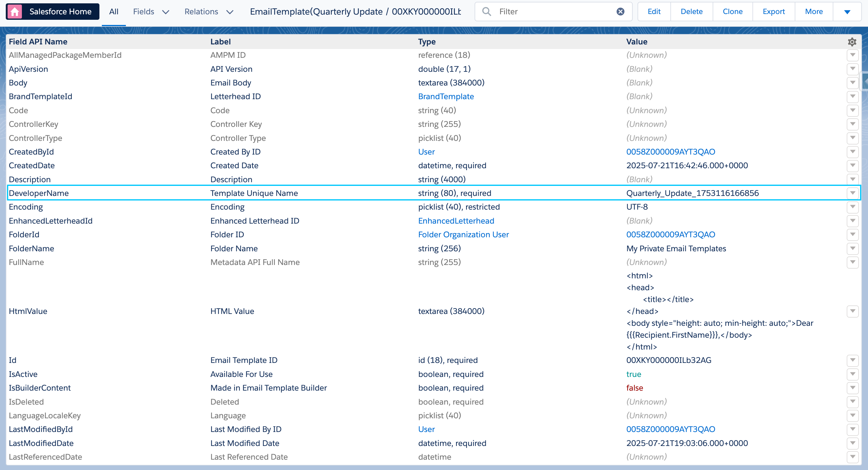Open the BrandTemplate type link
Screen dimensions: 868x470
pyautogui.click(x=446, y=97)
